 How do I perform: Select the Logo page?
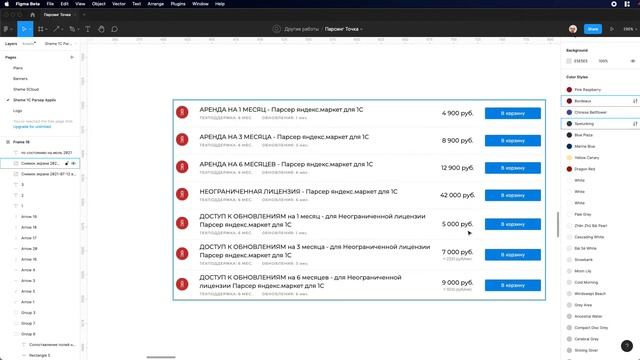click(x=18, y=111)
